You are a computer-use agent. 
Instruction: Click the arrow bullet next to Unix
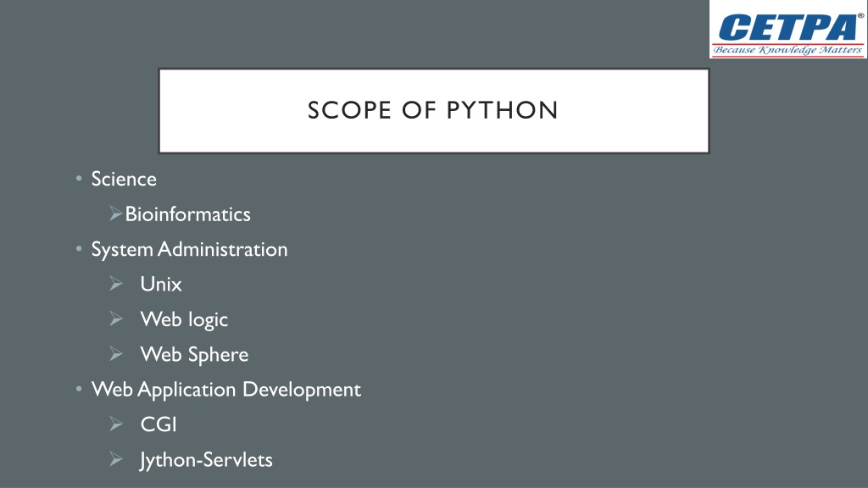(115, 284)
